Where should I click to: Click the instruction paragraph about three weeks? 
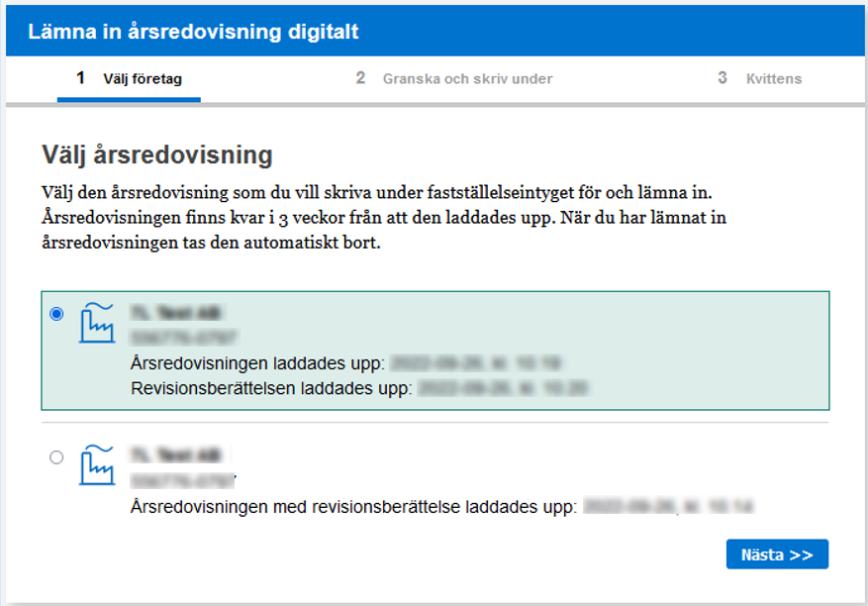(x=391, y=217)
